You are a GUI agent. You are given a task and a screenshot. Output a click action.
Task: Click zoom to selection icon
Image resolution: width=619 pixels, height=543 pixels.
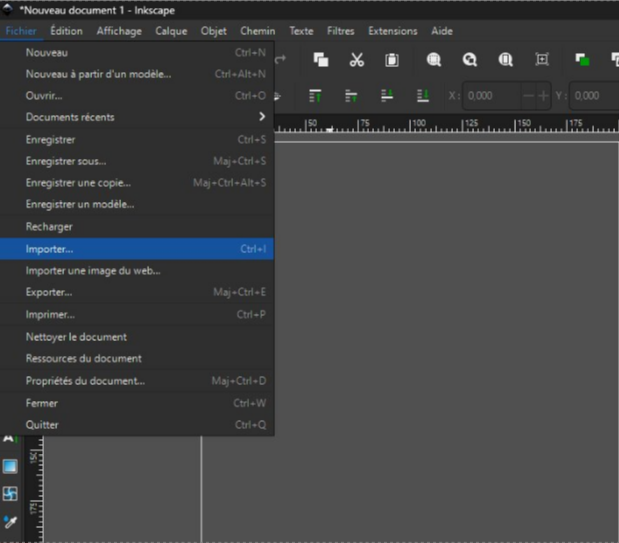click(x=434, y=60)
